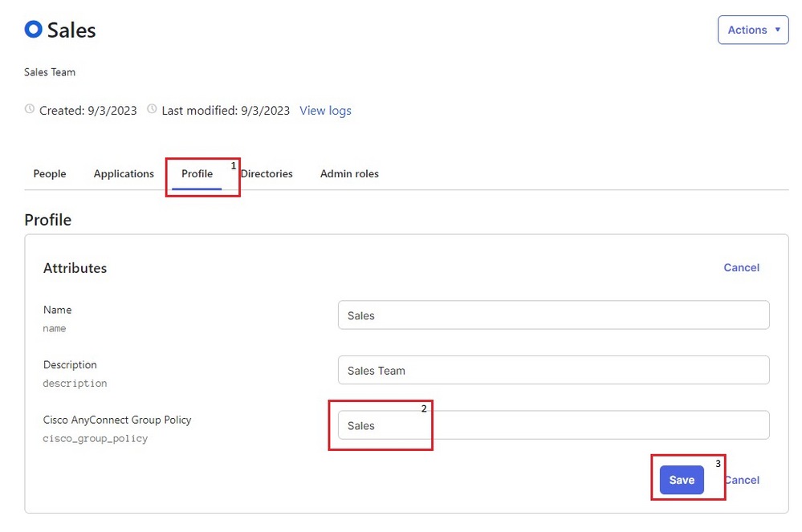This screenshot has width=802, height=532.
Task: Open the Directories tab
Action: pyautogui.click(x=267, y=173)
